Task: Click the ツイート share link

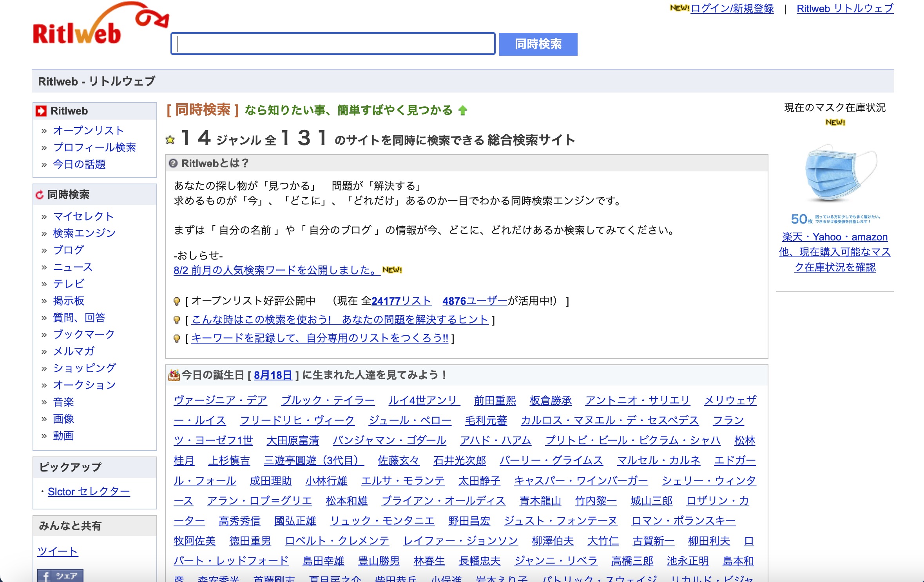Action: coord(58,551)
